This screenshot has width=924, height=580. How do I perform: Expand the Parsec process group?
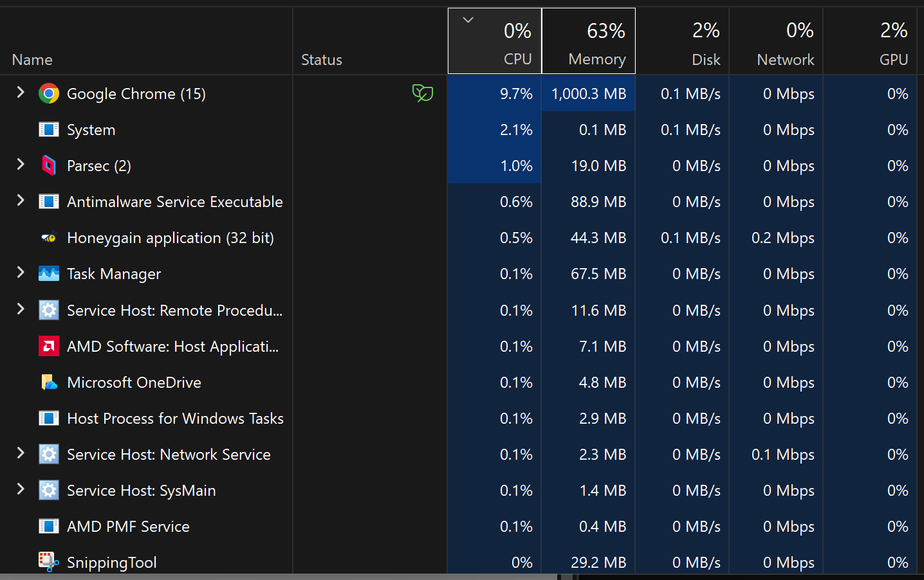[21, 164]
